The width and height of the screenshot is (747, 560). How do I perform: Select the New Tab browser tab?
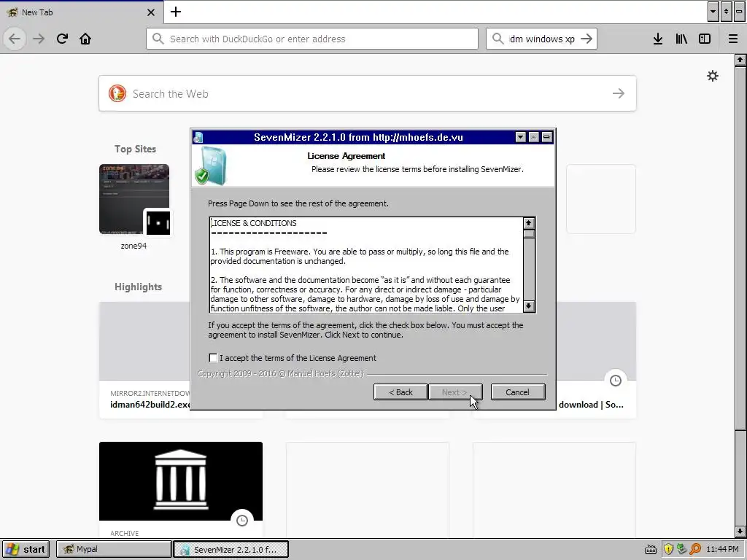[x=81, y=12]
